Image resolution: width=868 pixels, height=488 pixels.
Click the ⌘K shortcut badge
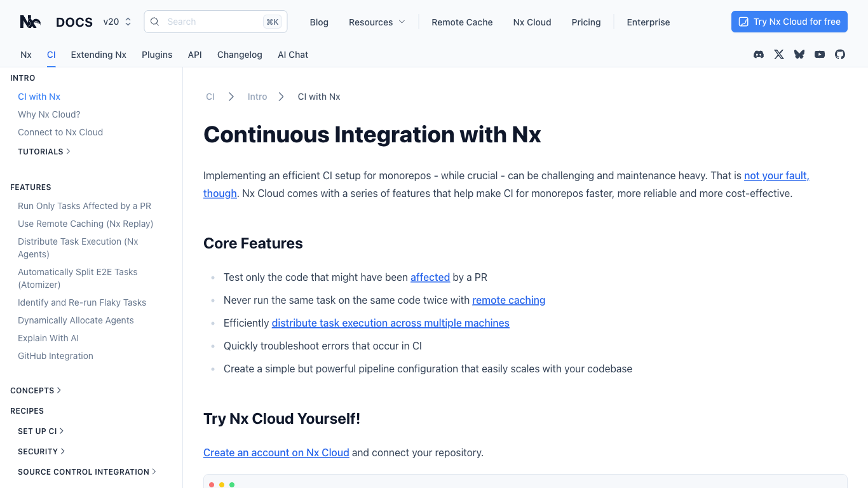(x=273, y=22)
